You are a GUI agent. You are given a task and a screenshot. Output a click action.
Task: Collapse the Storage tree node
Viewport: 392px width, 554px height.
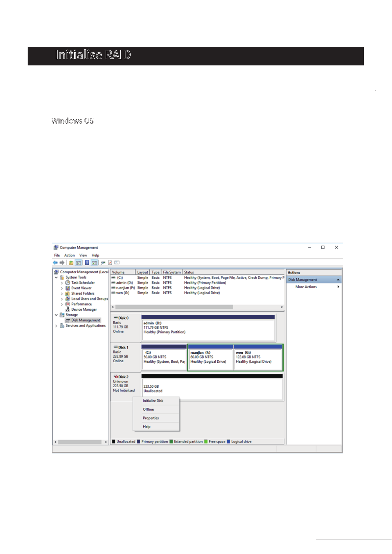(x=56, y=315)
